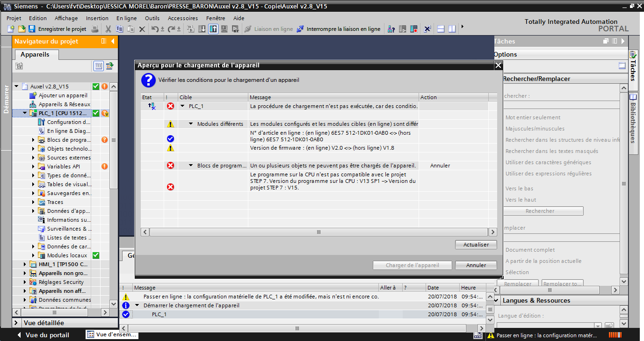Open the Vue du portail view
Viewport: 644px width, 341px height.
click(x=47, y=335)
